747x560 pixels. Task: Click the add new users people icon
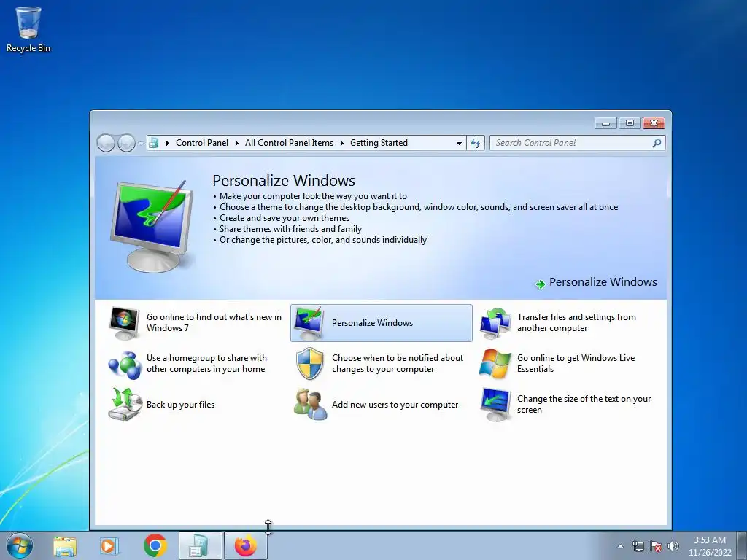(x=310, y=404)
